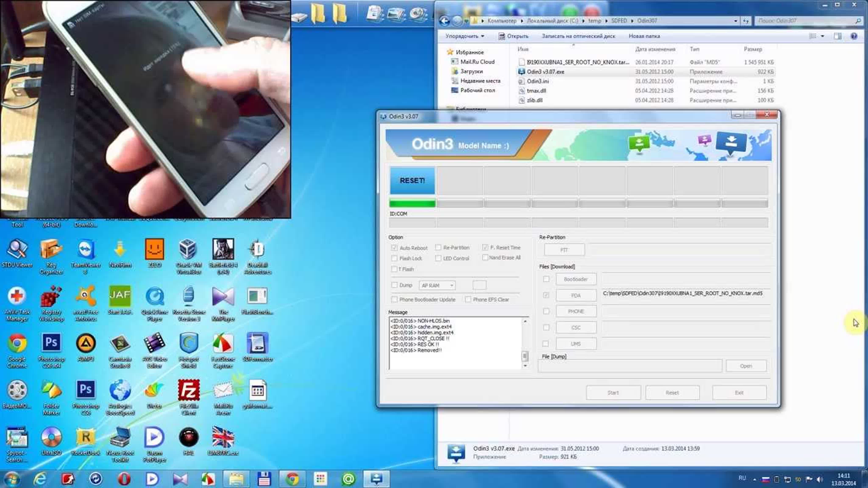Click Odin message log scrollbar
The image size is (868, 488).
(525, 343)
